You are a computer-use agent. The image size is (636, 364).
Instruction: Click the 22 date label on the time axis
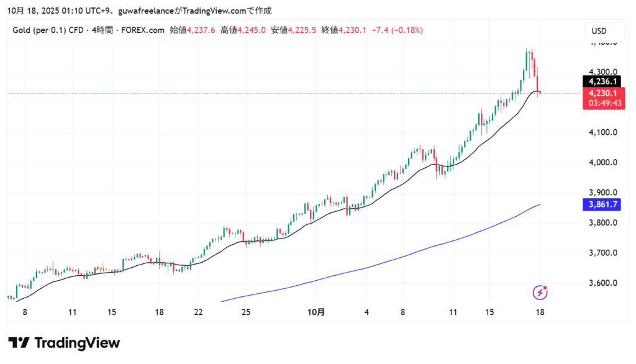click(x=198, y=312)
